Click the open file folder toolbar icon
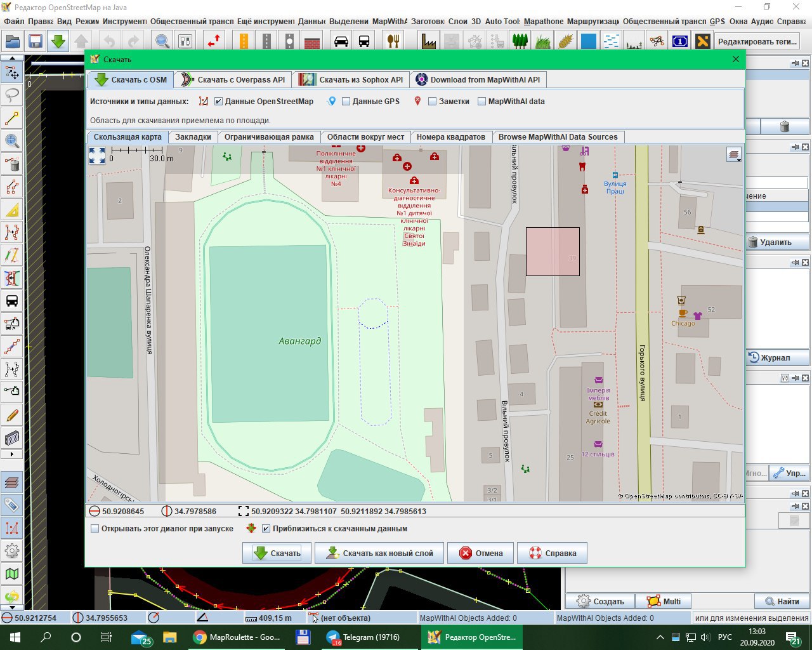Screen dimensions: 812x650 (13, 42)
